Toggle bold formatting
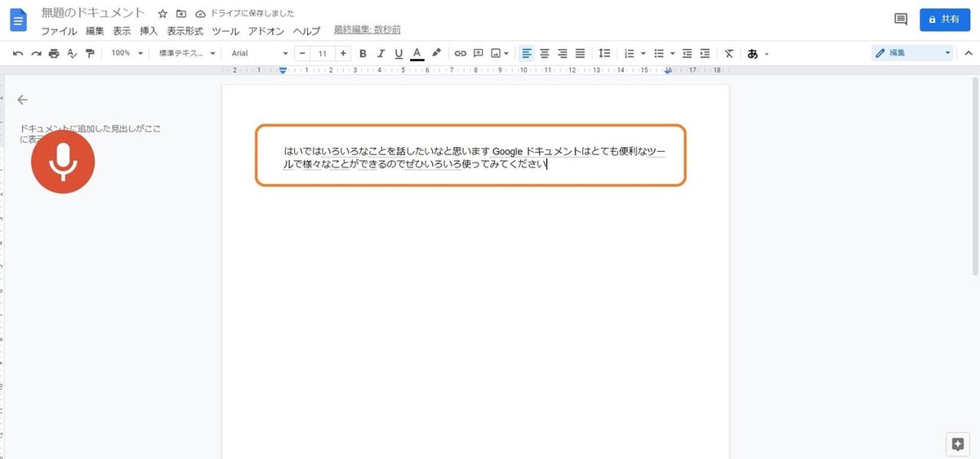The width and height of the screenshot is (980, 459). tap(363, 53)
